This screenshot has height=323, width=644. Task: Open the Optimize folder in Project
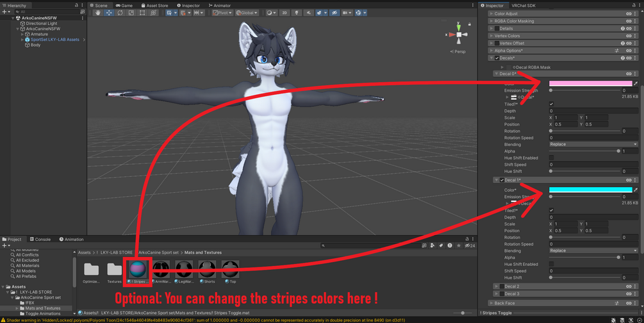(91, 269)
